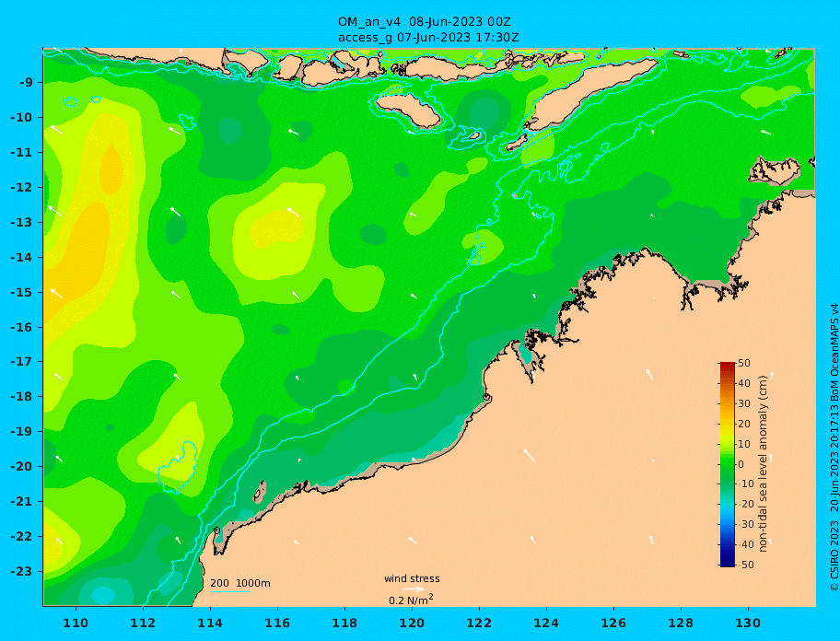Click the latitude axis label -23

coord(21,571)
